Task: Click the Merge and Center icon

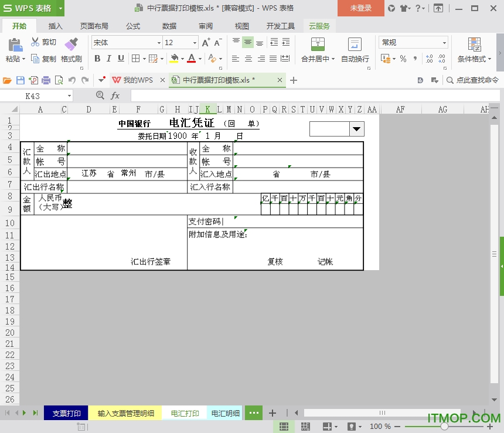Action: (x=318, y=44)
